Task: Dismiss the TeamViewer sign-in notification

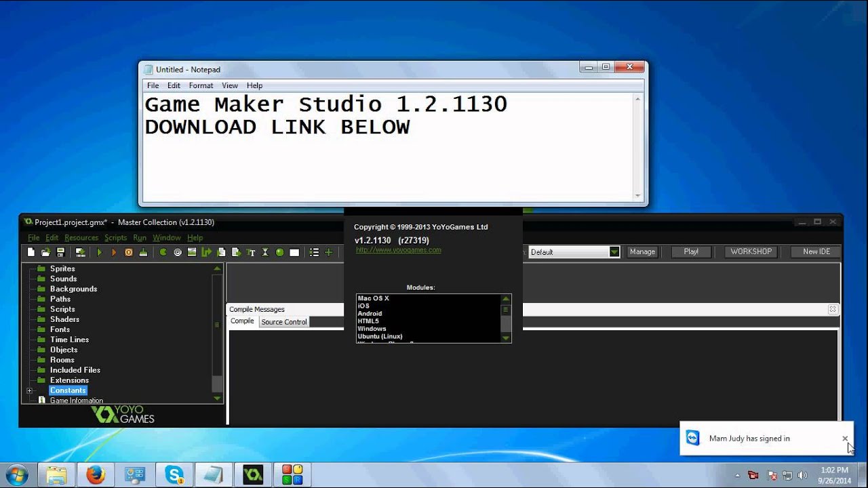Action: (x=845, y=439)
